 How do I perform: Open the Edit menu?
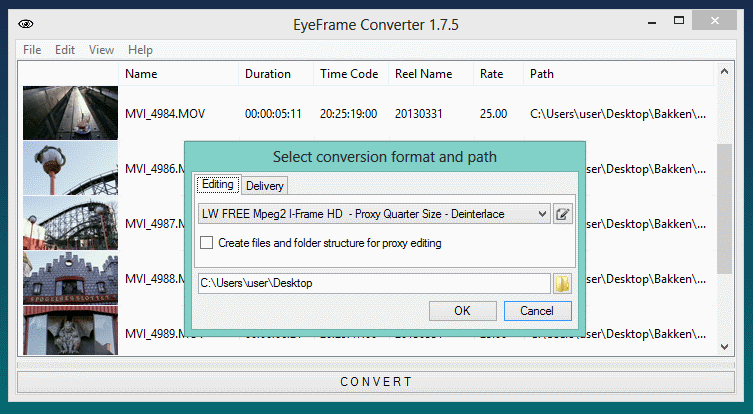(65, 50)
